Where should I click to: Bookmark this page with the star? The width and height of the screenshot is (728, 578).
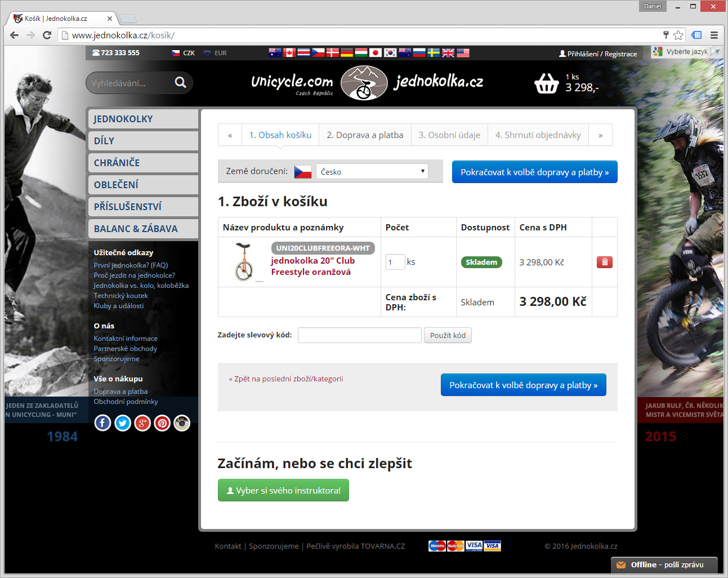tap(678, 35)
